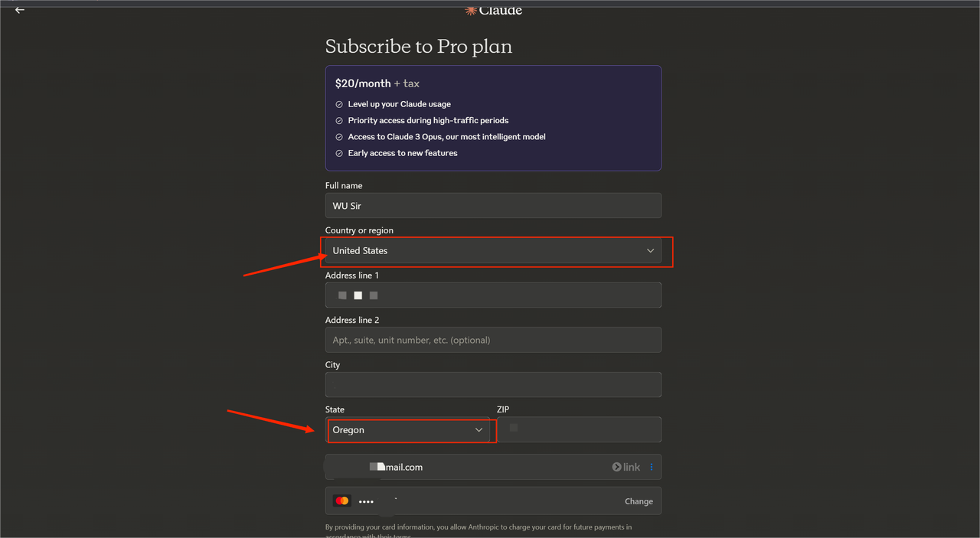Click the City input field
Viewport: 980px width, 538px height.
click(x=493, y=385)
